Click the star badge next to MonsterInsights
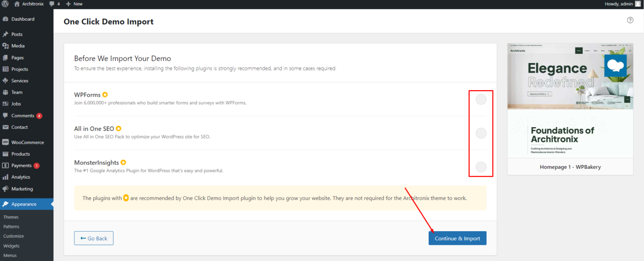Viewport: 644px width, 261px height. [123, 162]
